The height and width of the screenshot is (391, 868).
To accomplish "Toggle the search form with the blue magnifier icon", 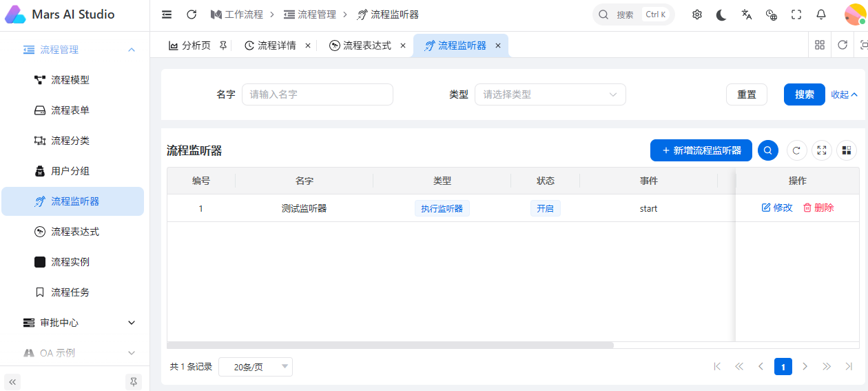I will (768, 150).
